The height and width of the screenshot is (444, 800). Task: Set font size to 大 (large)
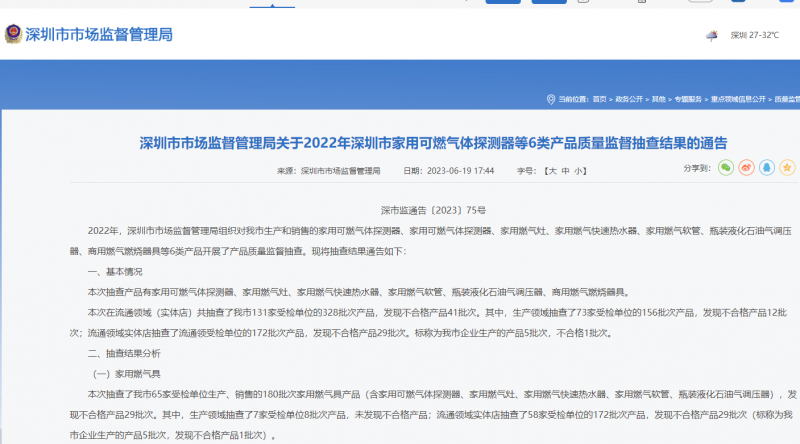[x=551, y=171]
